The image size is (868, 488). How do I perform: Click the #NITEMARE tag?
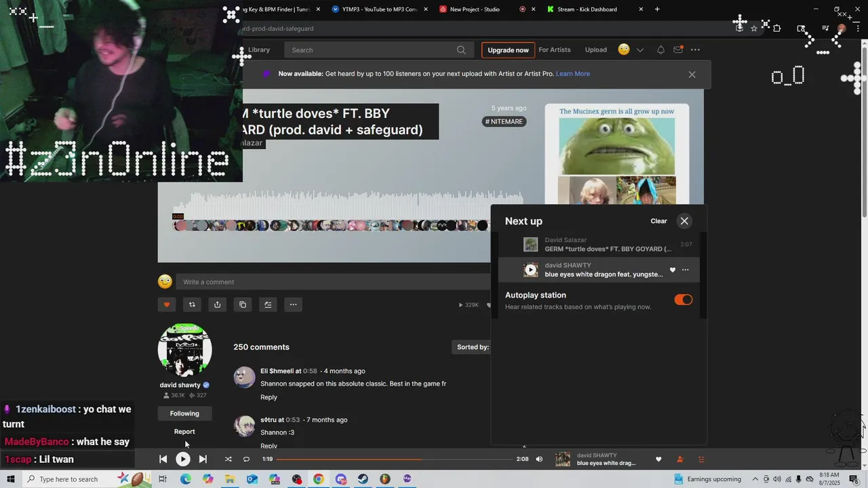[504, 121]
